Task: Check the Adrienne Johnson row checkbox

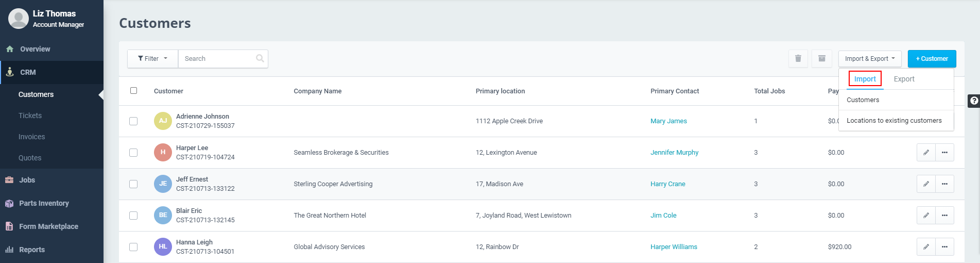Action: click(x=133, y=121)
